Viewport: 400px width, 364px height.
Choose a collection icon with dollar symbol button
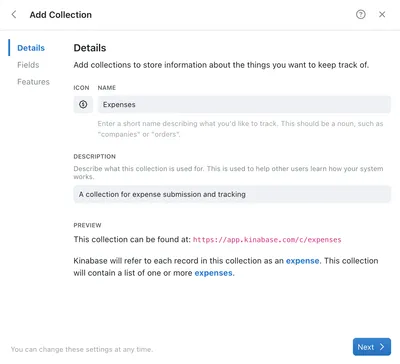[x=83, y=104]
